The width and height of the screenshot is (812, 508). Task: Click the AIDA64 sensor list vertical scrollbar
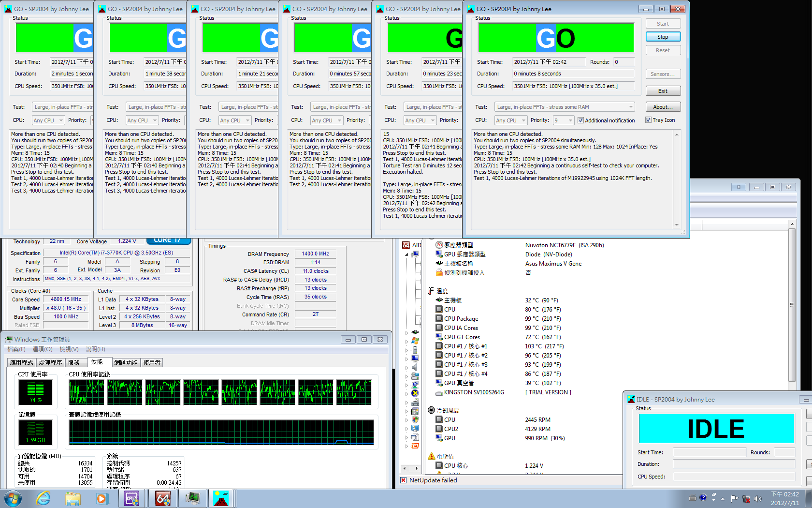click(x=792, y=305)
